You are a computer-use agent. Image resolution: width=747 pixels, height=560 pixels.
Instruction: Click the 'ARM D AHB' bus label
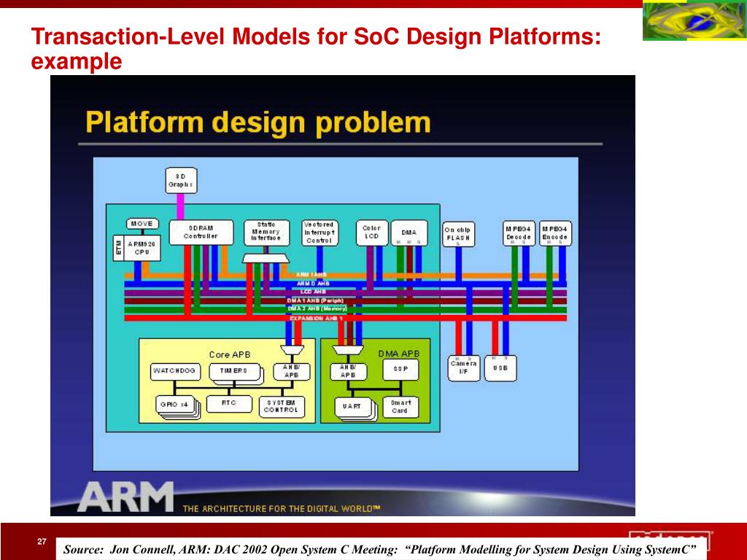[313, 284]
